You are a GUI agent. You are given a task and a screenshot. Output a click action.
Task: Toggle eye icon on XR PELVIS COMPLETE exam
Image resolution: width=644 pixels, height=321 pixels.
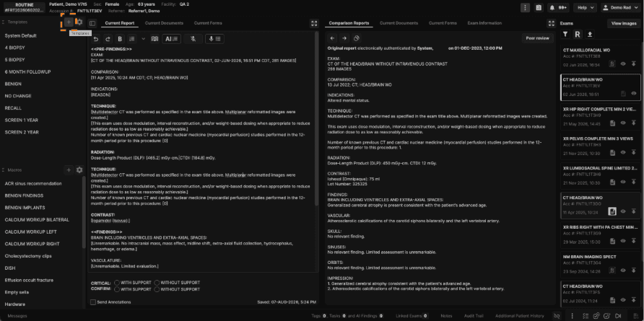[x=623, y=152]
